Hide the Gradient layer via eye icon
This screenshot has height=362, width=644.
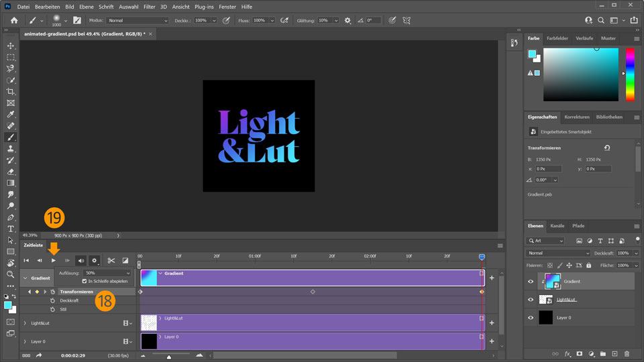click(531, 282)
